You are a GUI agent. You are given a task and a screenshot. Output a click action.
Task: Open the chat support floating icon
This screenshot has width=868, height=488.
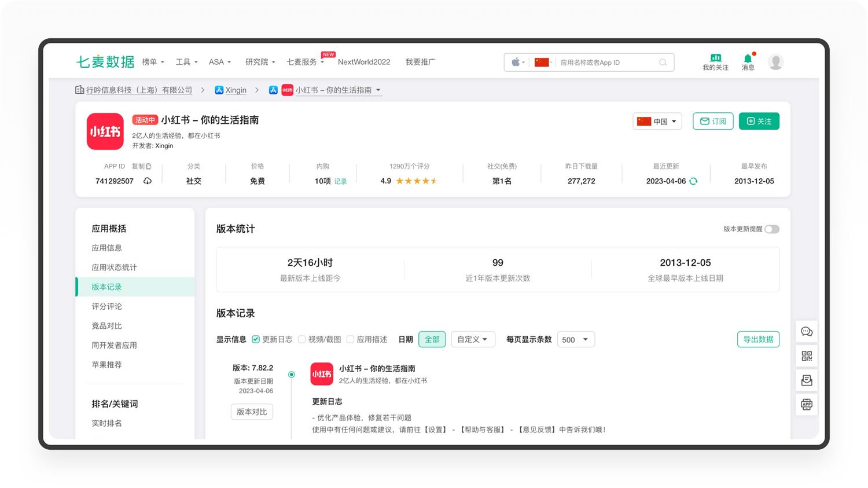tap(807, 332)
